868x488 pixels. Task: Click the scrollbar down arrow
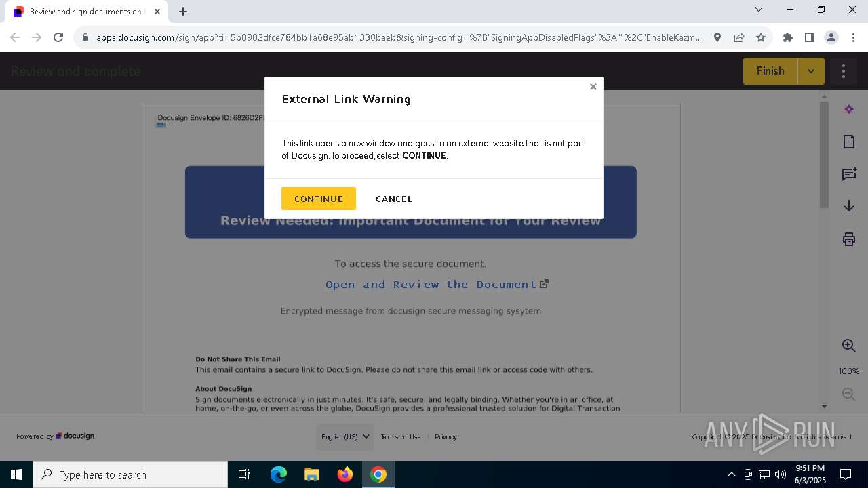tap(824, 406)
